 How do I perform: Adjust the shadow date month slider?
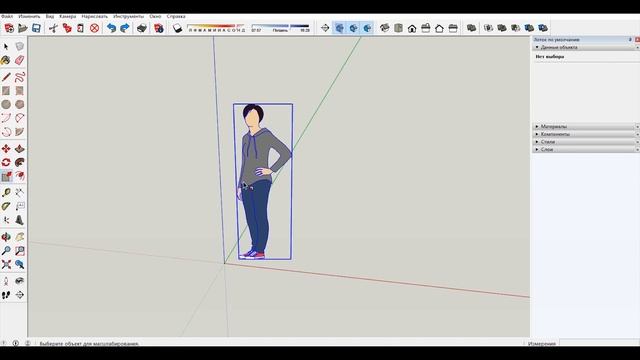216,28
